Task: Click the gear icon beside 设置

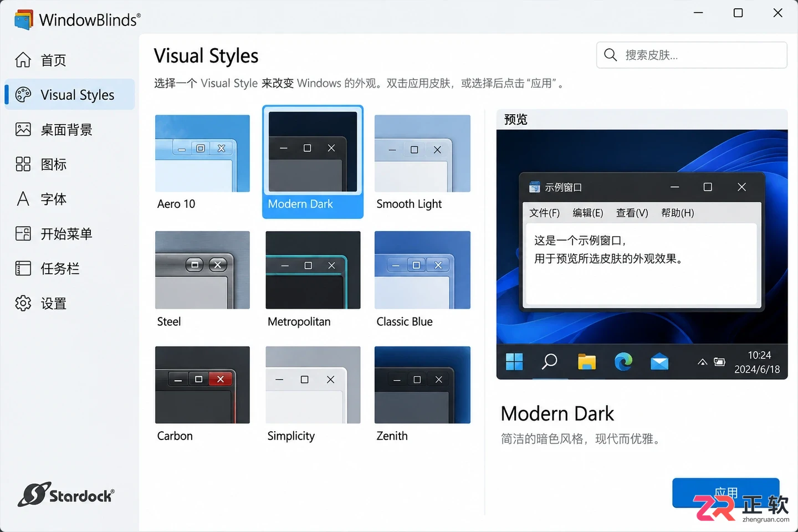Action: click(x=23, y=303)
